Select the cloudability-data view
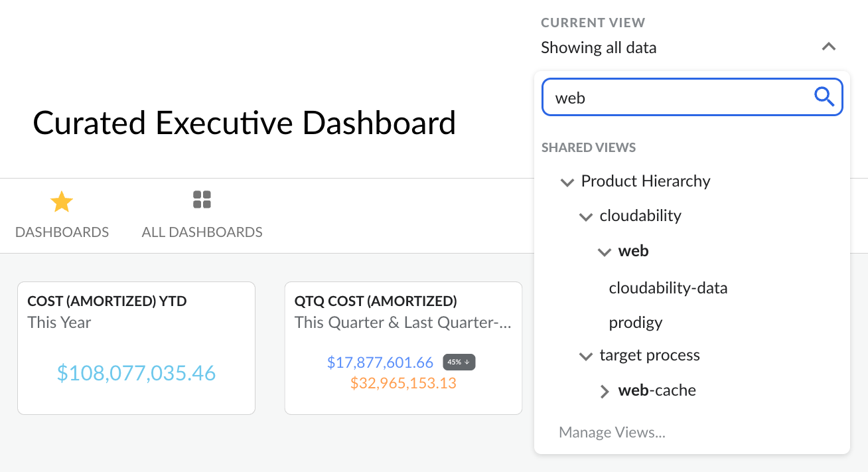This screenshot has width=868, height=472. coord(668,288)
